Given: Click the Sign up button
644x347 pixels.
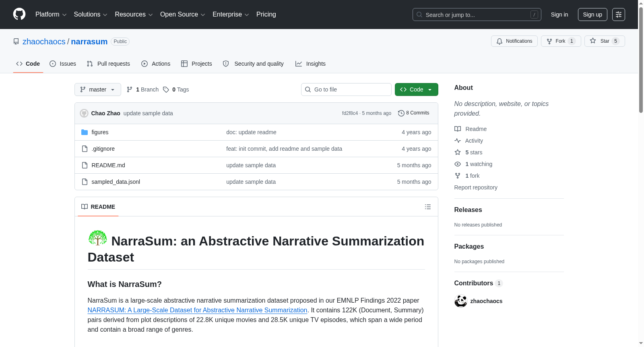Looking at the screenshot, I should [x=592, y=15].
